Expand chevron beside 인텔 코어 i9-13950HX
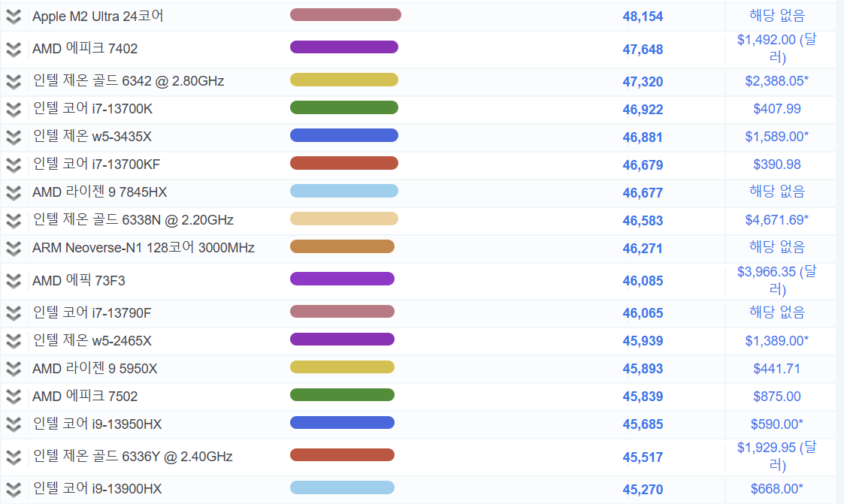Image resolution: width=844 pixels, height=504 pixels. click(14, 425)
